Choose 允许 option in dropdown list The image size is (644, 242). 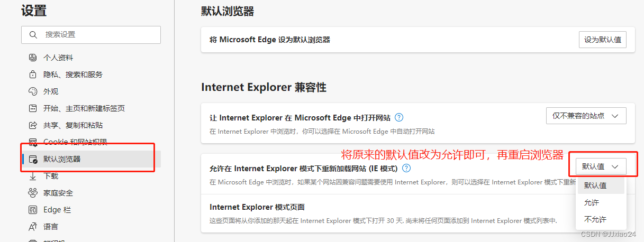[x=601, y=202]
